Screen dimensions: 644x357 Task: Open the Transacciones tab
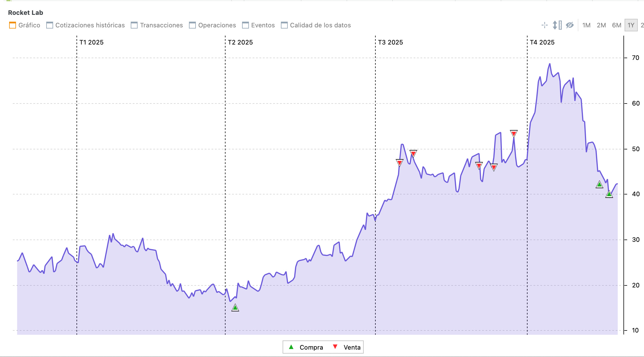point(161,25)
